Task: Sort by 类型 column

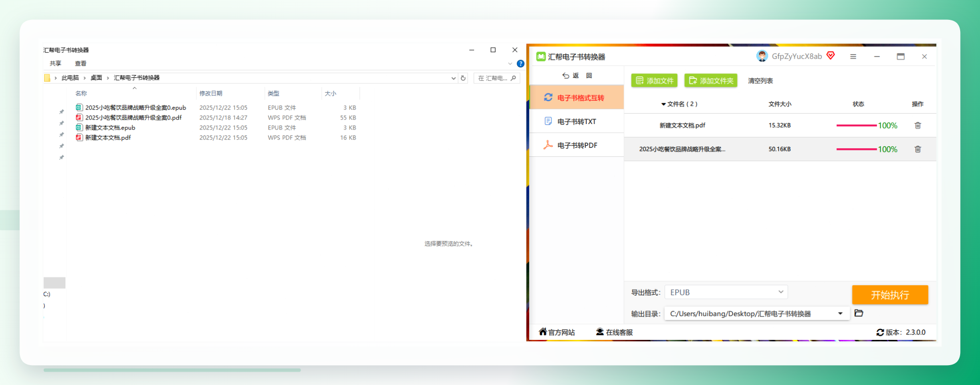Action: tap(274, 93)
